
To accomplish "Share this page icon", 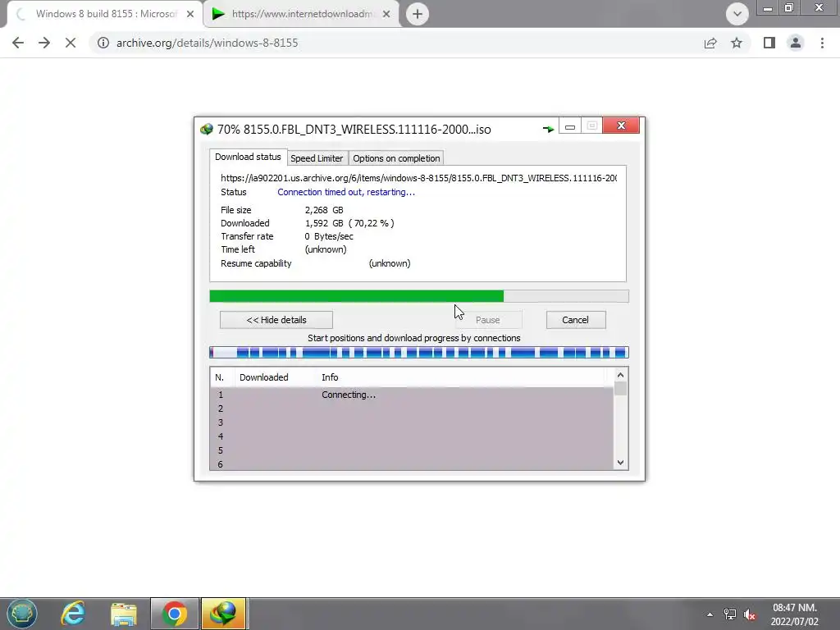I will (710, 43).
